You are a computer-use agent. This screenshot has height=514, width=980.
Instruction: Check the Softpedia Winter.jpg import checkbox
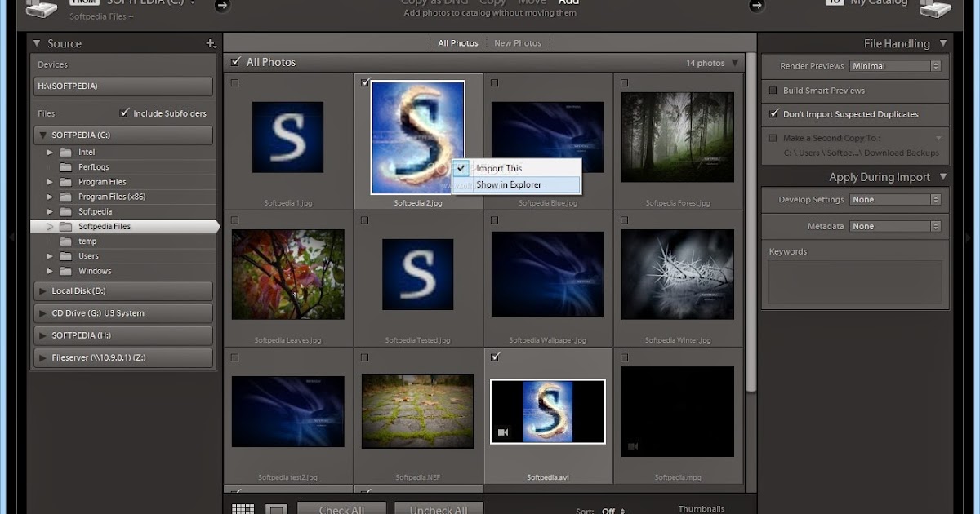click(624, 220)
